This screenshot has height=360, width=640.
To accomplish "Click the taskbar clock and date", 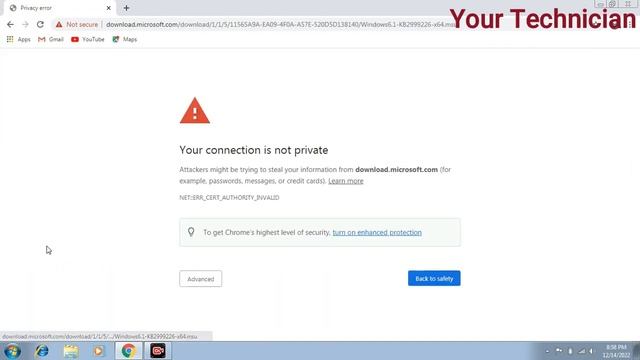I will point(616,351).
